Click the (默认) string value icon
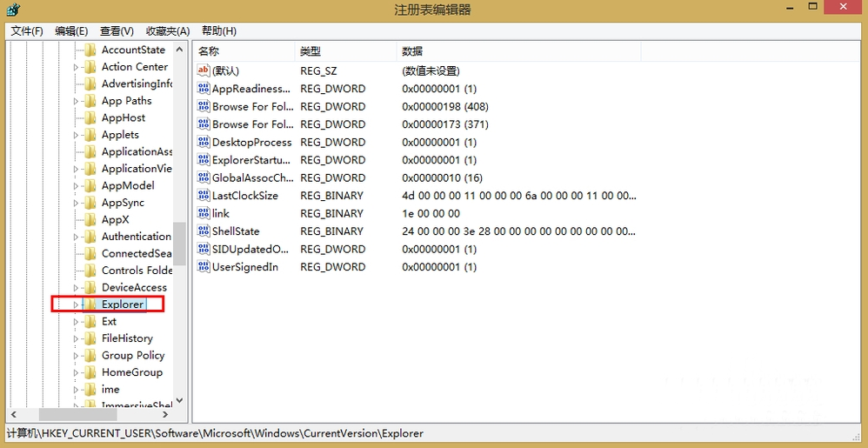Viewport: 868px width, 448px height. click(204, 70)
